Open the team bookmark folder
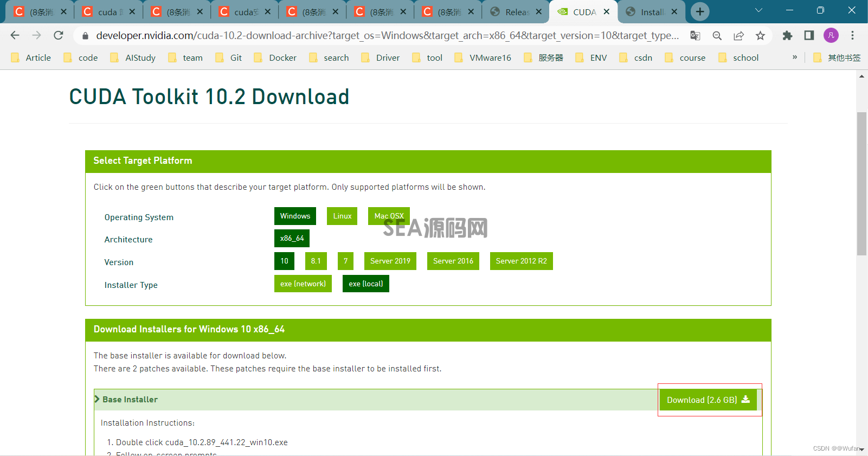Screen dimensions: 868x456 tap(185, 57)
